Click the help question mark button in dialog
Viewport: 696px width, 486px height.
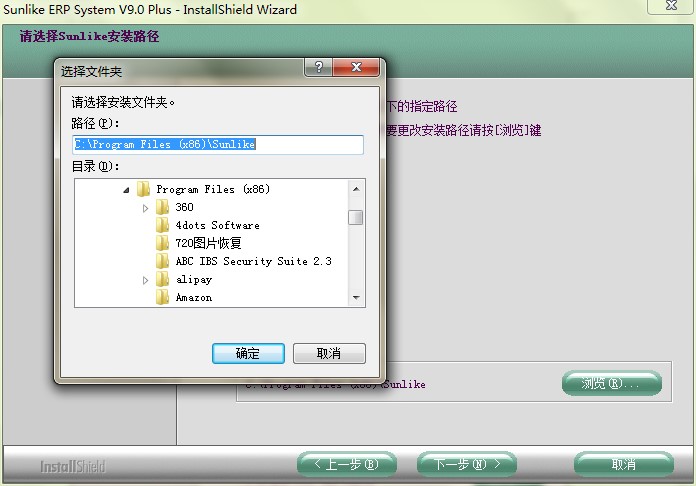(319, 67)
